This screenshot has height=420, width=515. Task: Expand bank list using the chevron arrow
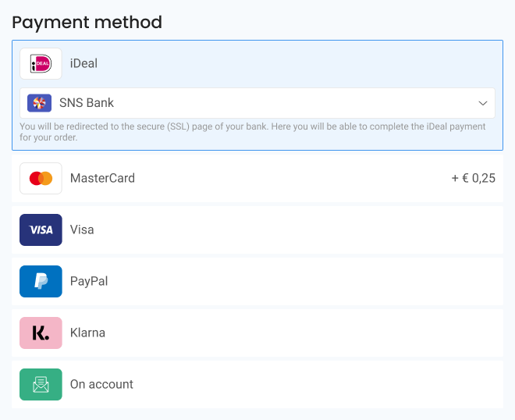481,103
